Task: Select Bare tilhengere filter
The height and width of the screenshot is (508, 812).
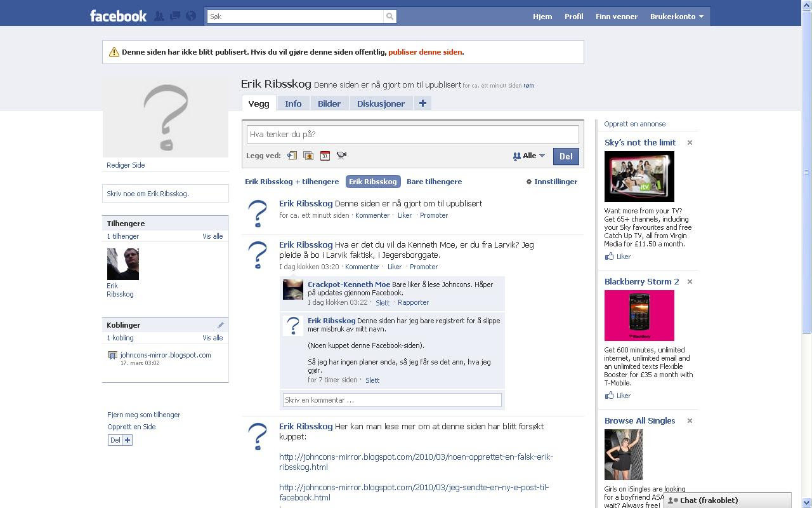Action: [x=435, y=182]
